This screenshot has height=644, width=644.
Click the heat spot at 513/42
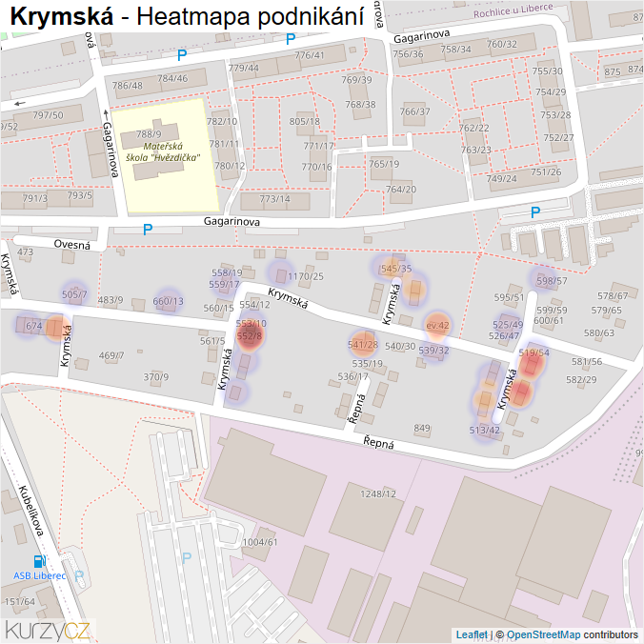[485, 430]
